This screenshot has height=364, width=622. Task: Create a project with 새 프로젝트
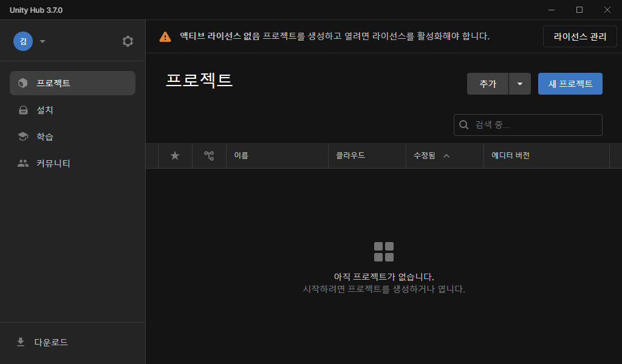click(570, 84)
